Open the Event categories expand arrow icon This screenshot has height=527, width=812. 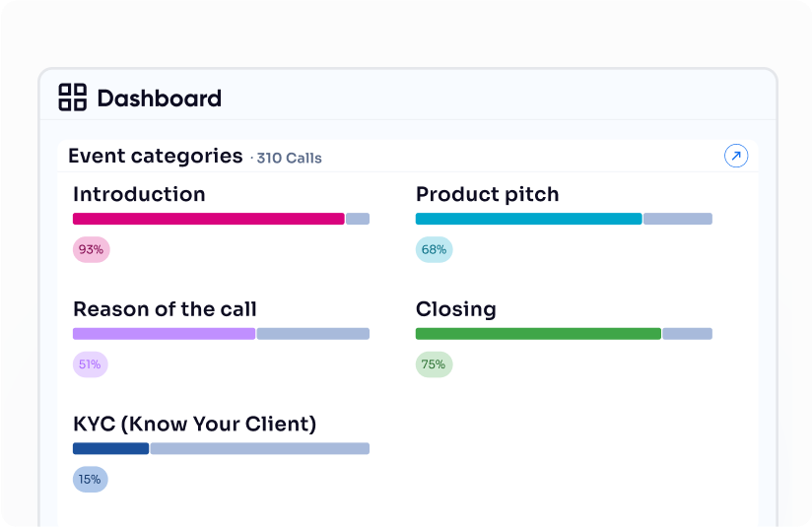[x=736, y=156]
